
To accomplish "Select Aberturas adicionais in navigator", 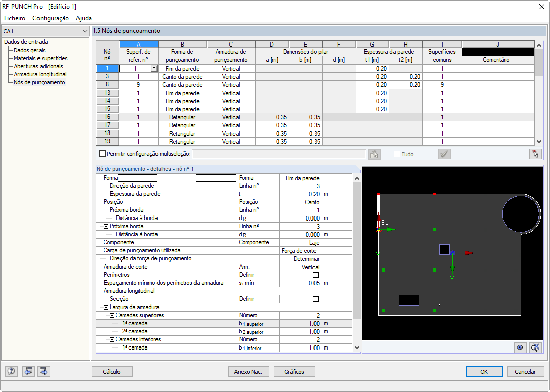I will tap(38, 66).
